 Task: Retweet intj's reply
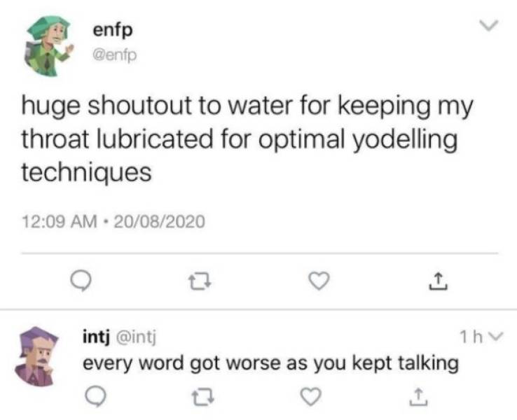pyautogui.click(x=203, y=397)
